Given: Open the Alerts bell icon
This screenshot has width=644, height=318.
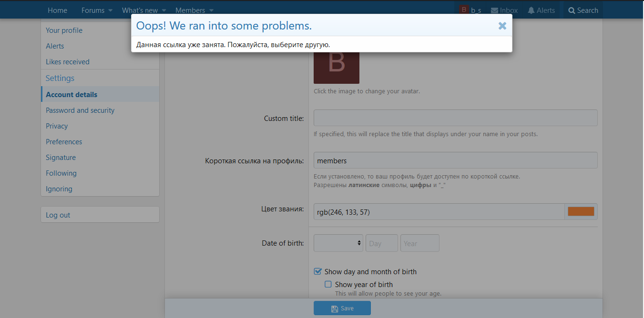Looking at the screenshot, I should (531, 10).
